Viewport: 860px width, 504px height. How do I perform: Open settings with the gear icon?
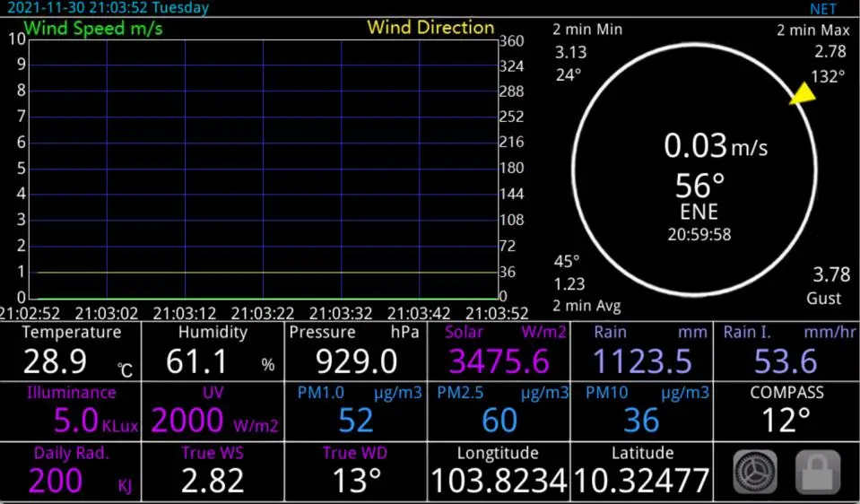tap(755, 473)
